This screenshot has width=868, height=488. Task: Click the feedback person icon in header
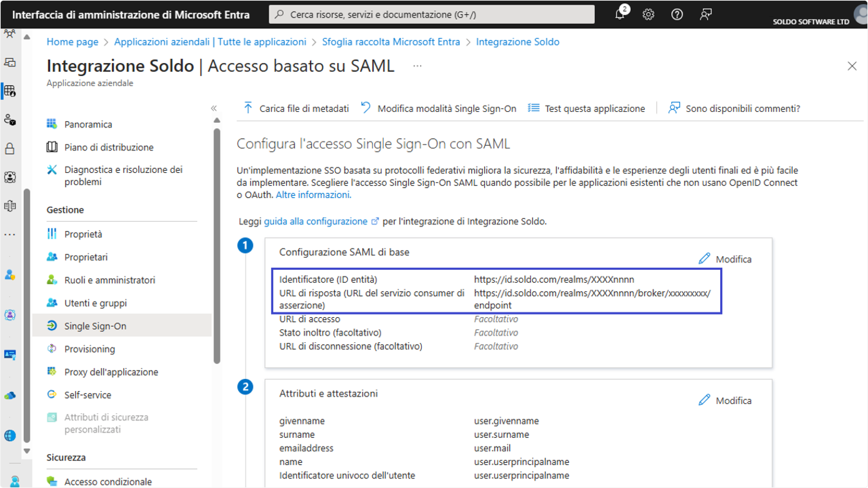pyautogui.click(x=706, y=14)
